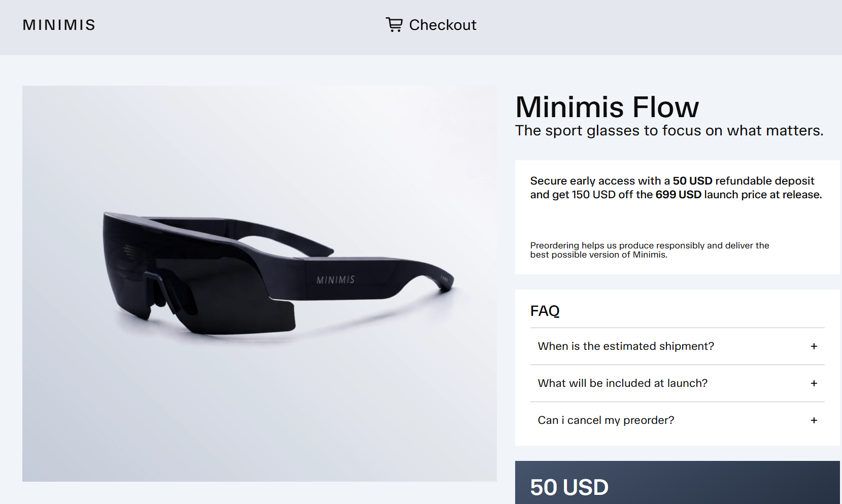Click plus icon beside estimated shipment question

tap(814, 346)
